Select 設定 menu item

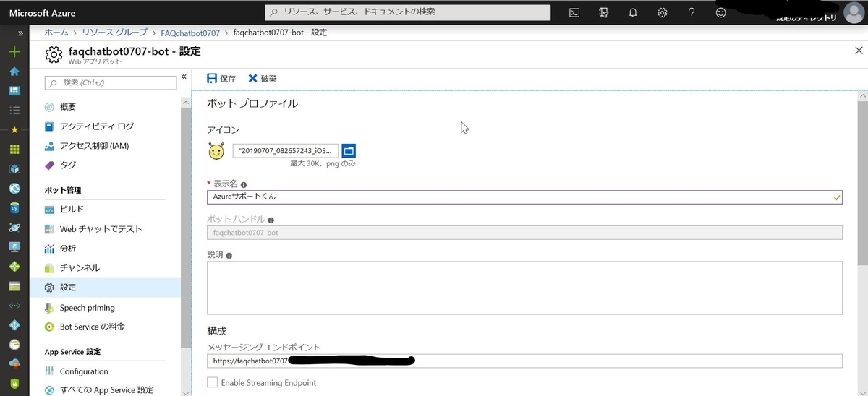tap(105, 288)
